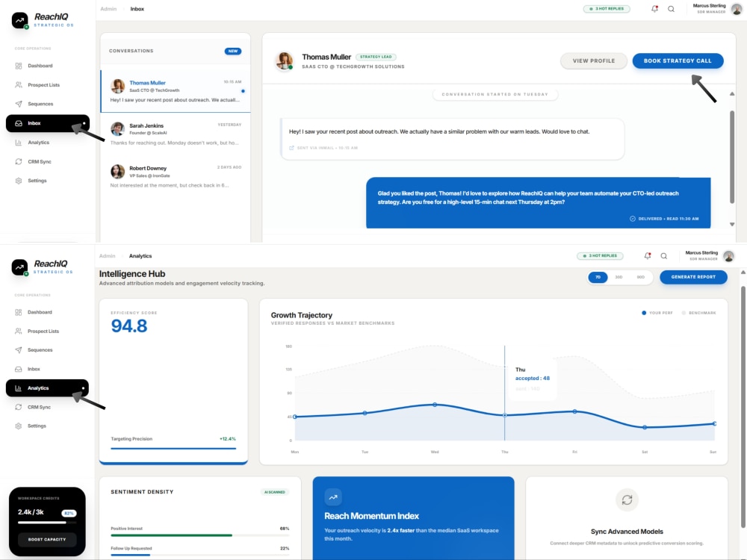This screenshot has width=747, height=560.
Task: Select the 30D time range
Action: 619,277
